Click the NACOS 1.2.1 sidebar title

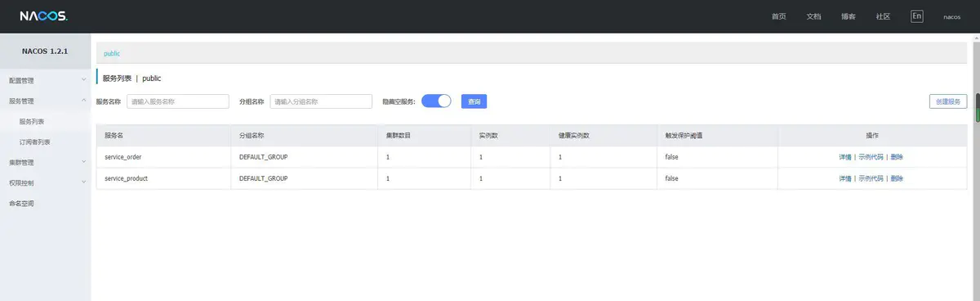click(x=44, y=52)
